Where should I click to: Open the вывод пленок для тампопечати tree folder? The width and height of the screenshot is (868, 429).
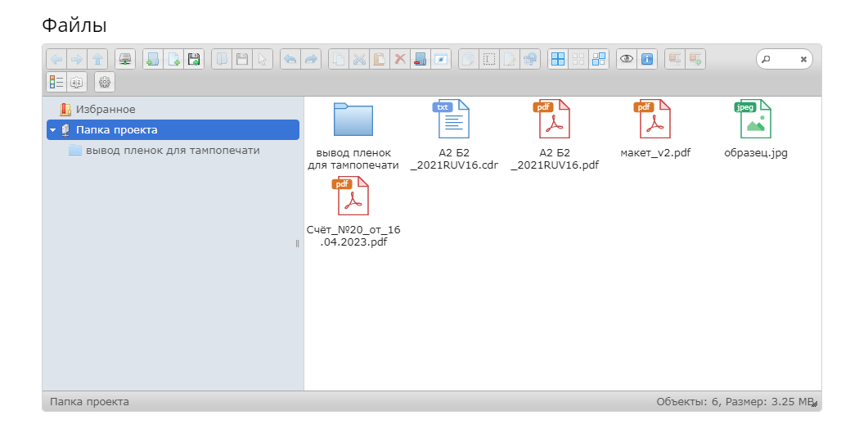tap(173, 150)
